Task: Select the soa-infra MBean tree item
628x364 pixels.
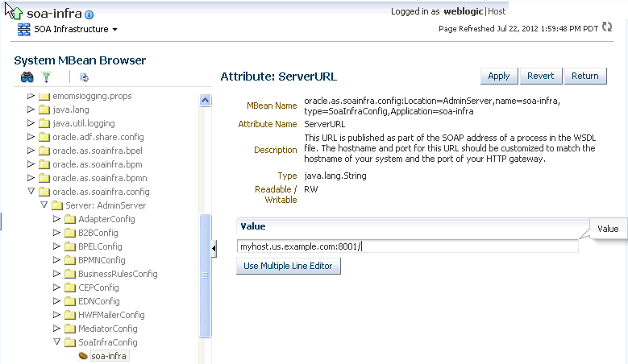Action: pyautogui.click(x=109, y=356)
